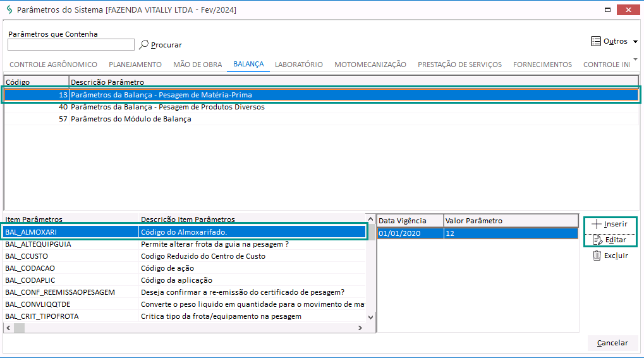The width and height of the screenshot is (644, 358).
Task: Click the Procurar search button
Action: (161, 45)
